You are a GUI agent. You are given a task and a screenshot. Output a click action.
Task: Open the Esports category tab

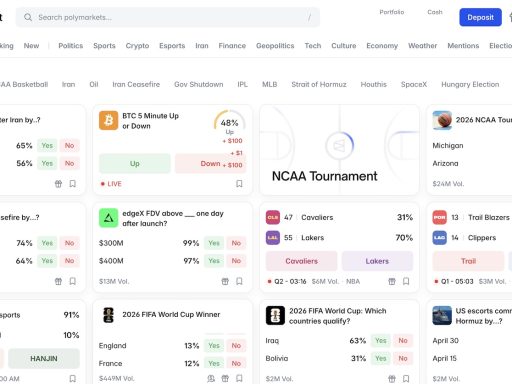click(x=172, y=46)
